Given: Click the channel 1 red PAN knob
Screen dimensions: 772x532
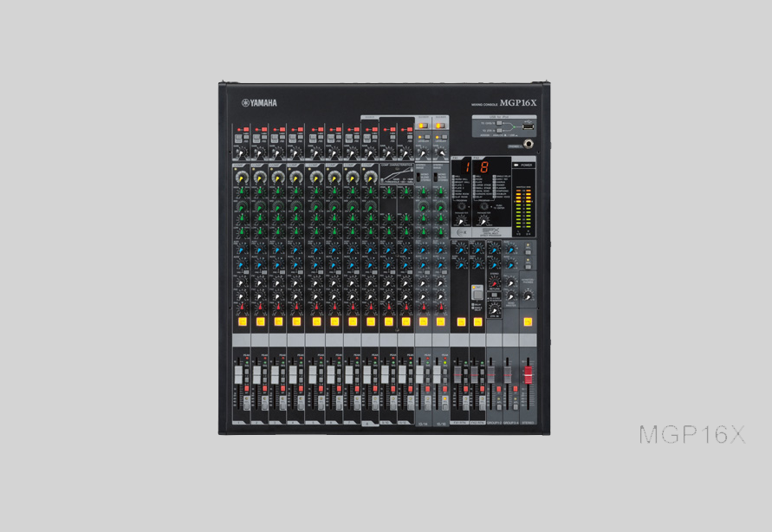Looking at the screenshot, I should pos(240,308).
